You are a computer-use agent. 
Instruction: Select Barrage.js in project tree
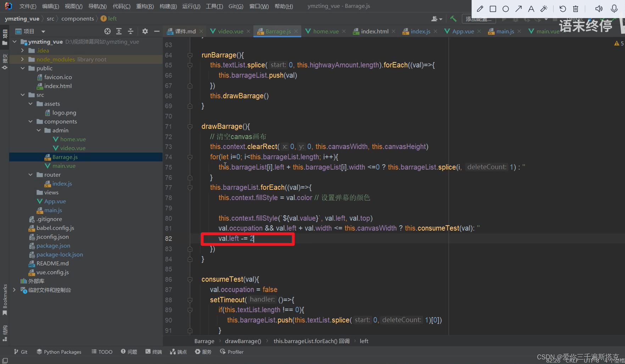pos(65,157)
